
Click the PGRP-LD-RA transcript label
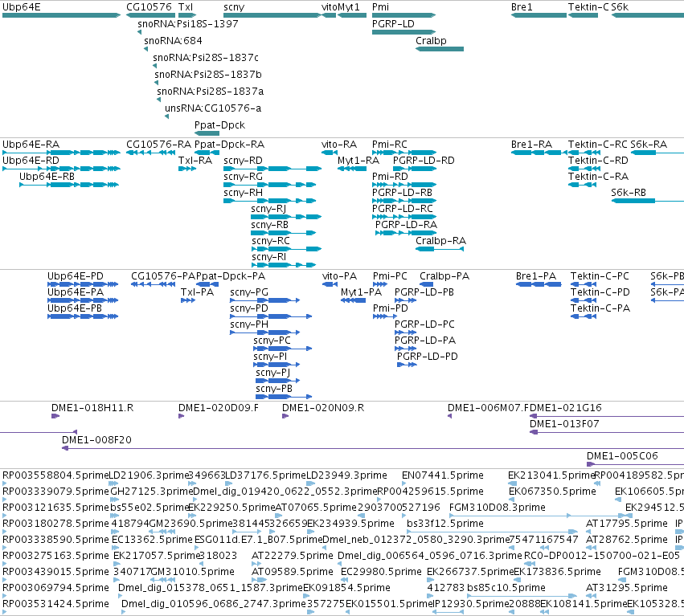[406, 225]
